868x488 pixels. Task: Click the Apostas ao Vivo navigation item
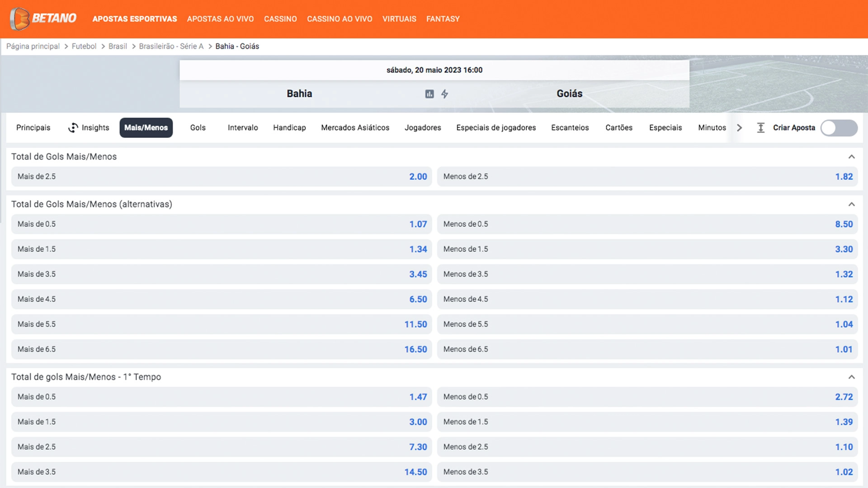coord(221,19)
